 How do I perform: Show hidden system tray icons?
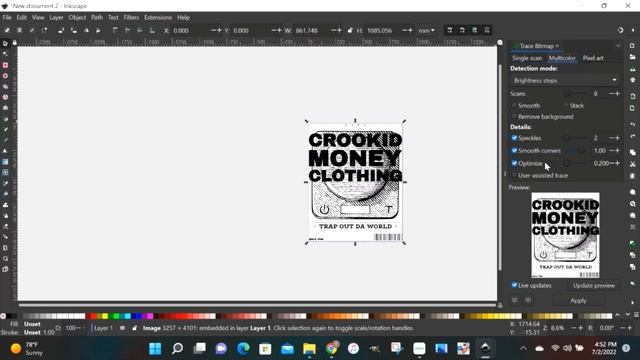point(523,348)
